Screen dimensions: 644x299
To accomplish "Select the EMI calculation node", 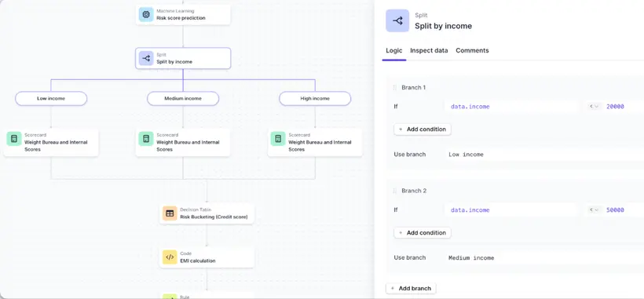I will tap(207, 257).
